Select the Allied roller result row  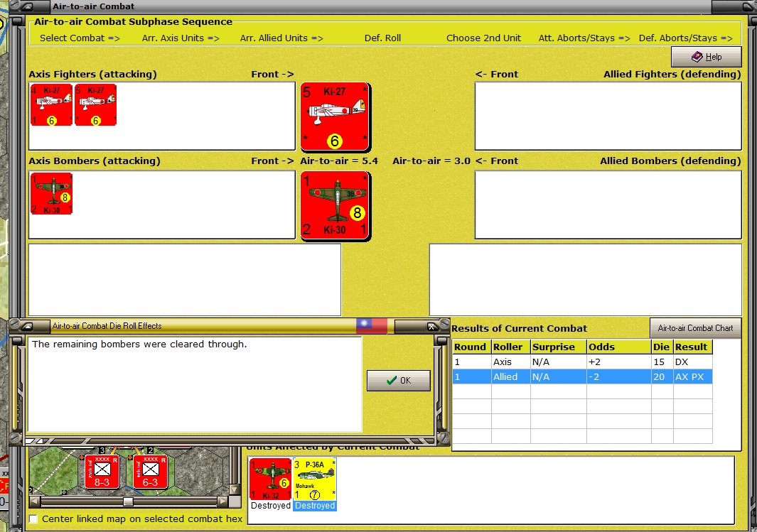tap(582, 376)
